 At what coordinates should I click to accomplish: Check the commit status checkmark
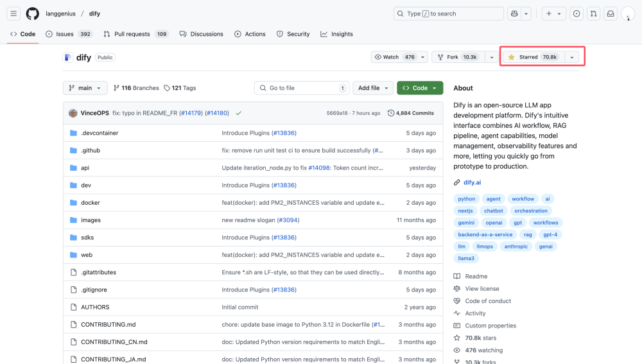tap(239, 113)
